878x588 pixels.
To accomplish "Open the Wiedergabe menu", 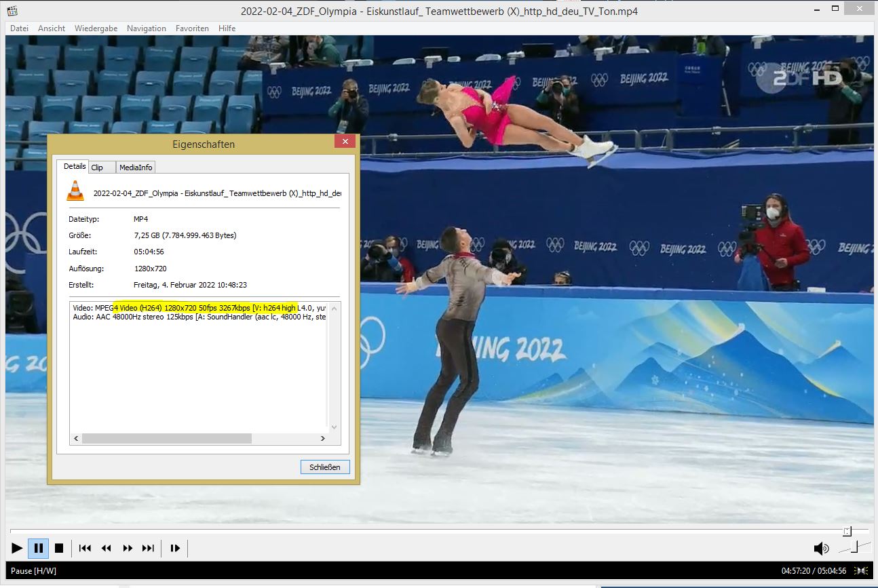I will click(x=96, y=28).
